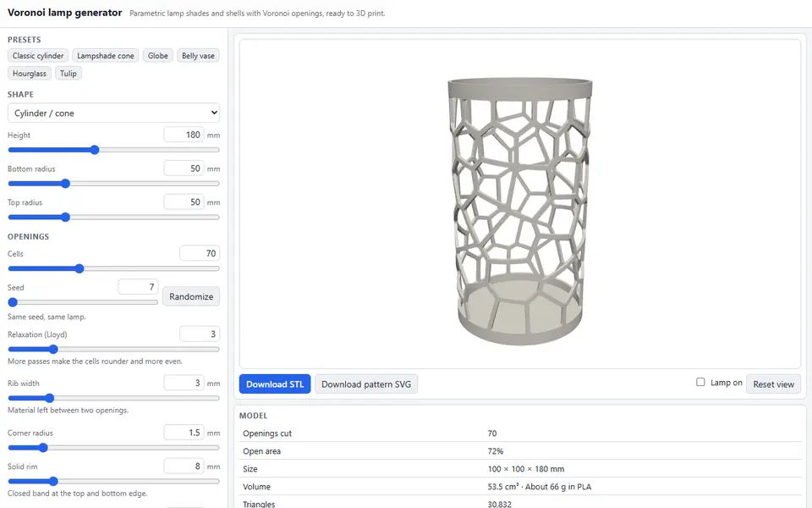Apply the Globe preset
The height and width of the screenshot is (508, 812).
(158, 56)
